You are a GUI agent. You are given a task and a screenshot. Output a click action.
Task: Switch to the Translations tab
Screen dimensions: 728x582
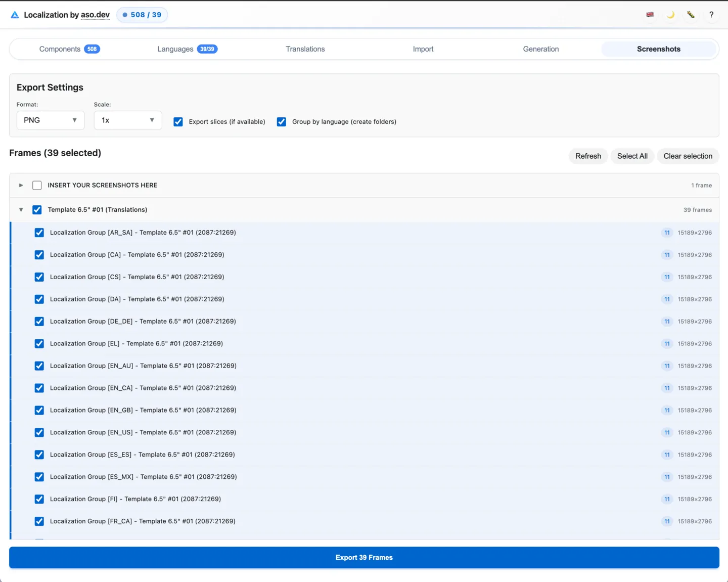click(x=305, y=49)
